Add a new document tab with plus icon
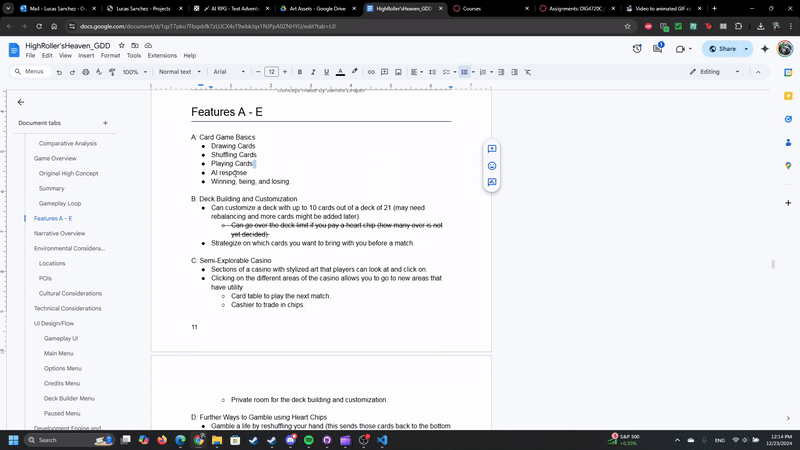This screenshot has height=450, width=800. click(105, 123)
